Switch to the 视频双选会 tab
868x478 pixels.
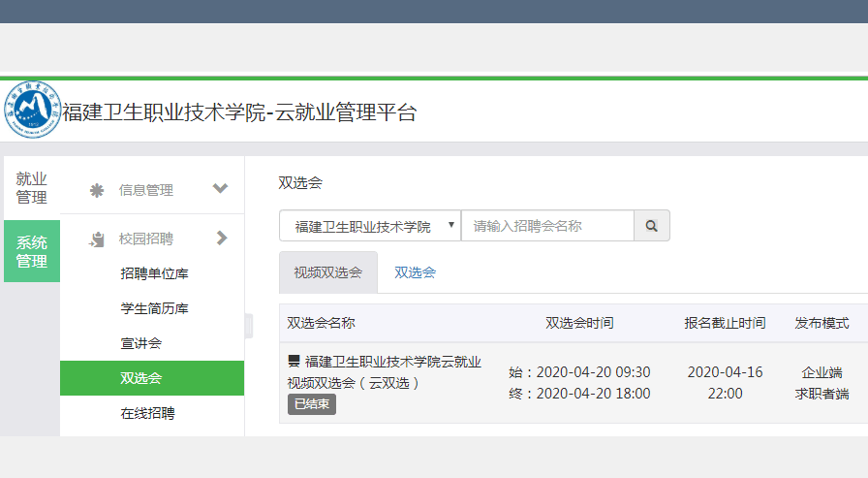coord(327,272)
